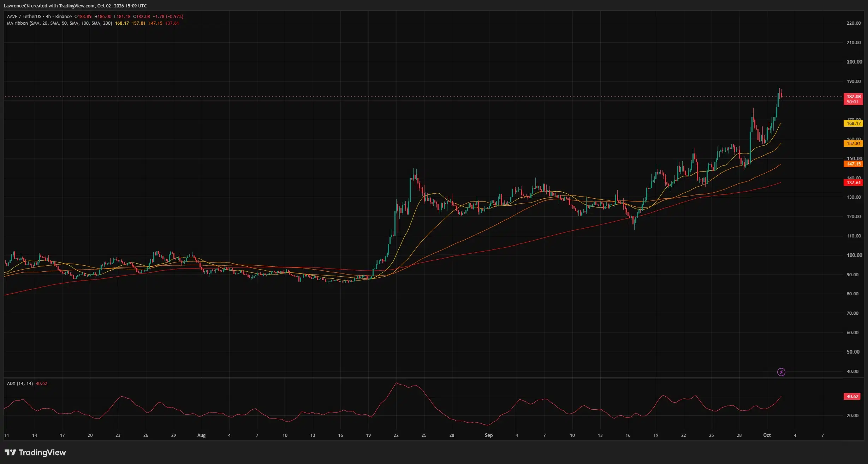Click the 20.00 ADX axis label
The height and width of the screenshot is (464, 868).
click(852, 416)
